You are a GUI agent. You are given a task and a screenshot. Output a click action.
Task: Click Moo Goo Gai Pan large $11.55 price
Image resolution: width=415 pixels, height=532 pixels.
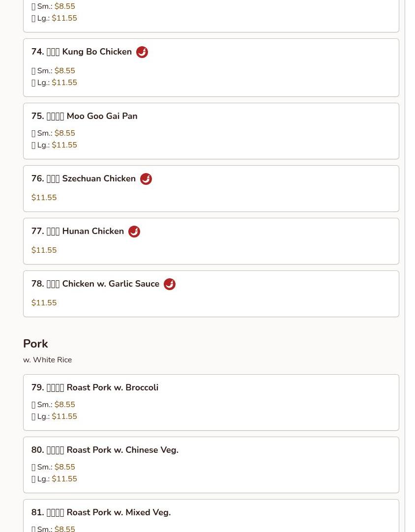pyautogui.click(x=64, y=145)
